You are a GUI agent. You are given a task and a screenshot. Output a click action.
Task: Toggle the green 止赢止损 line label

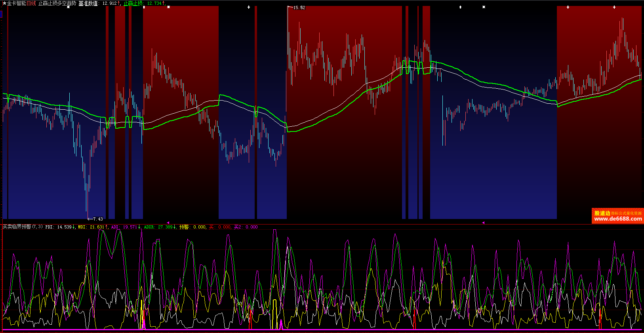point(133,3)
